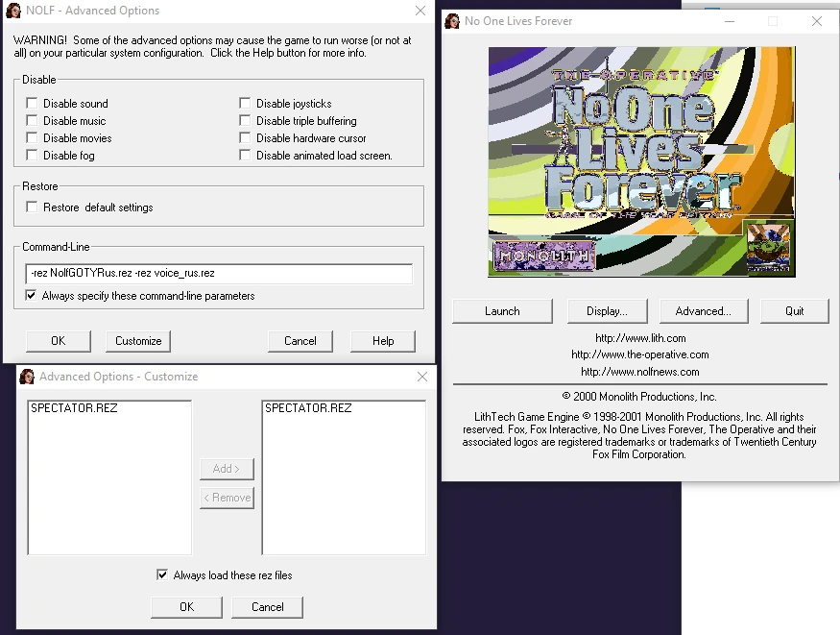Click the Customize dialog title bar icon
The height and width of the screenshot is (635, 840).
click(x=26, y=377)
